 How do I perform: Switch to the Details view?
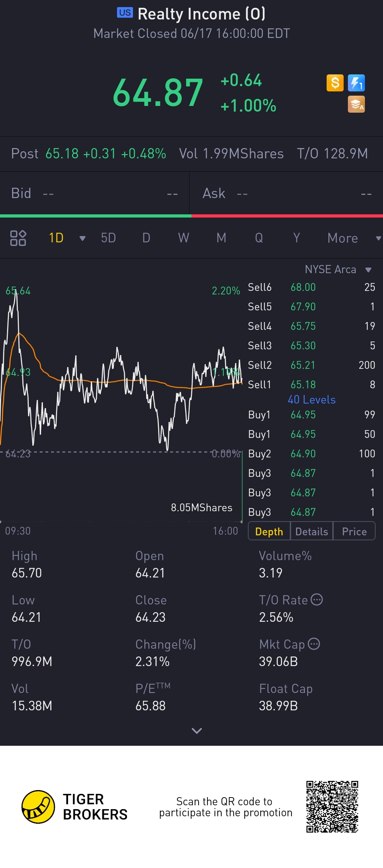[x=312, y=531]
